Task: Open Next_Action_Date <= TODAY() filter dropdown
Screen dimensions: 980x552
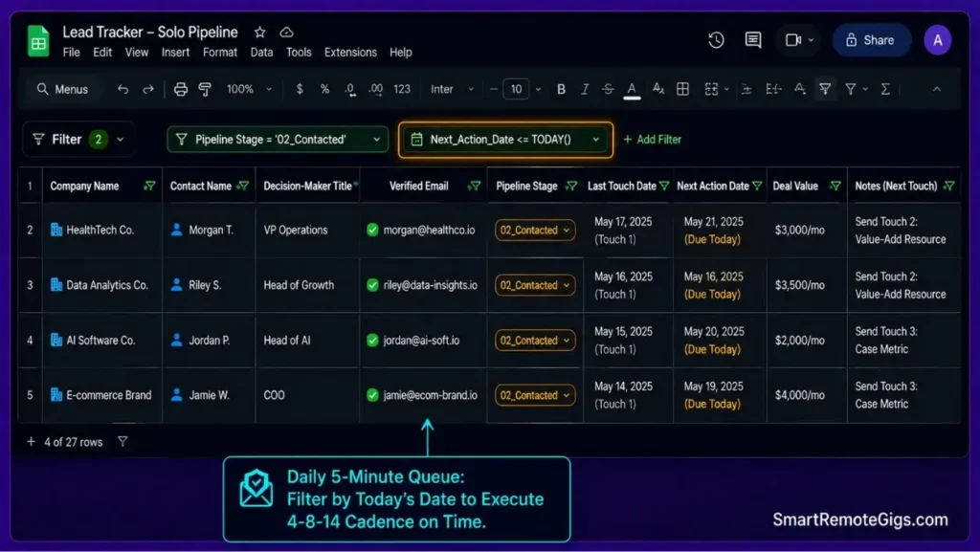Action: [505, 140]
